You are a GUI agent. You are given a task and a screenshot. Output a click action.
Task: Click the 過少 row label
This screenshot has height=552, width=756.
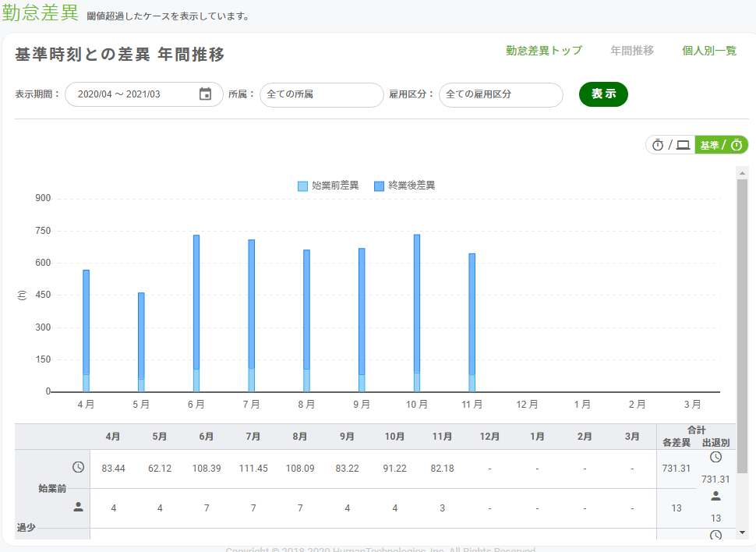[x=26, y=527]
